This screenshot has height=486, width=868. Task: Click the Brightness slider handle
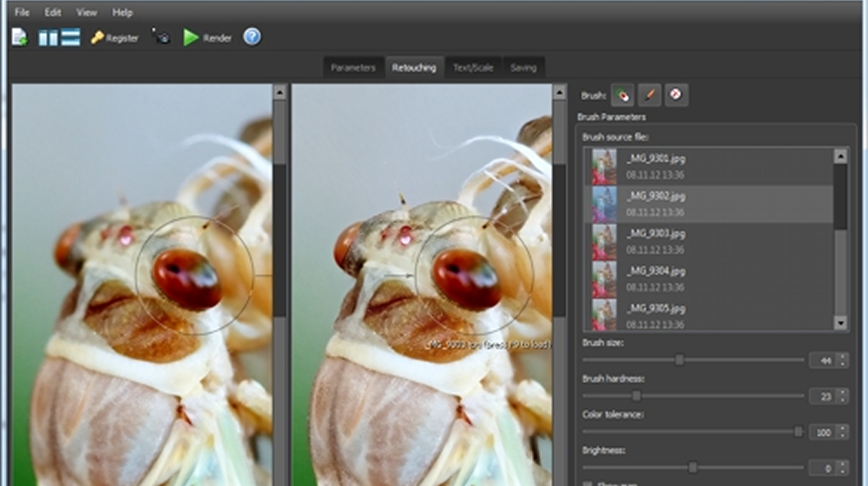pos(693,468)
